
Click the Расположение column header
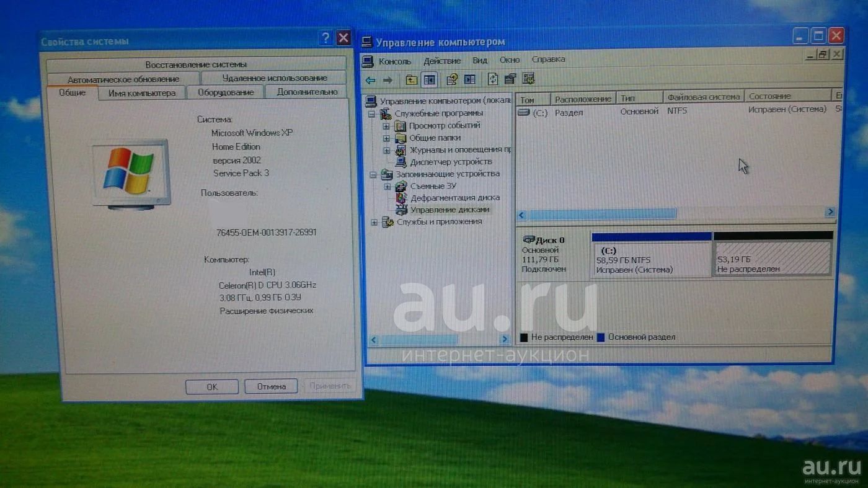point(583,99)
